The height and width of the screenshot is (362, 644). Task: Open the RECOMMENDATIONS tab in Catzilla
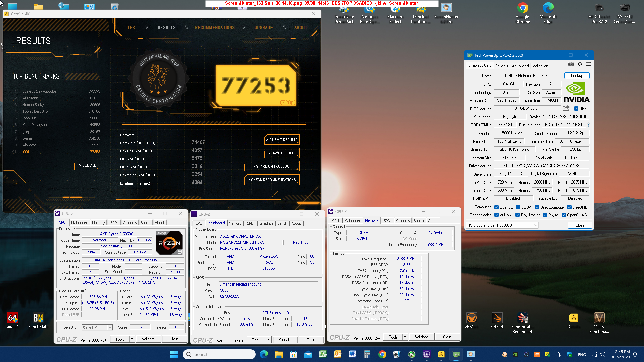(215, 28)
